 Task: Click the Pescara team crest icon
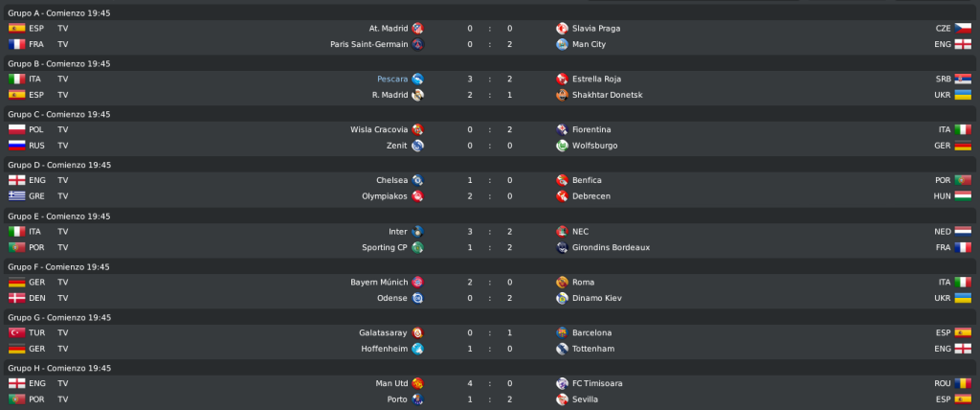[417, 79]
